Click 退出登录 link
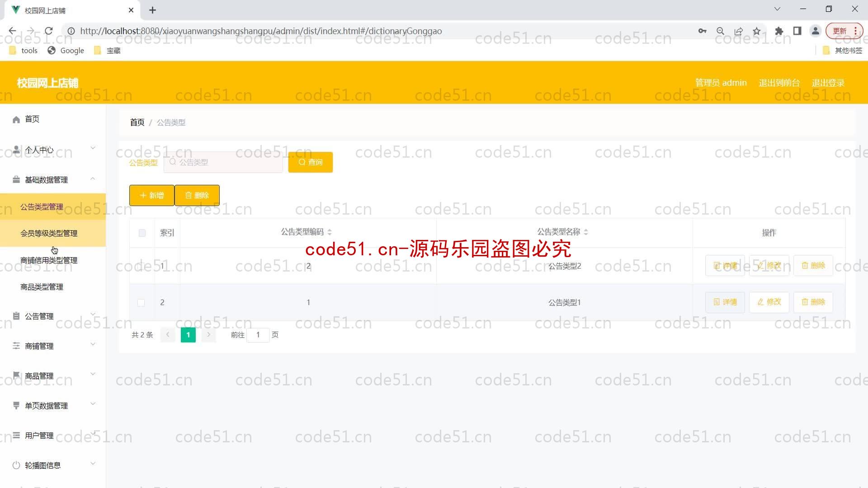 coord(828,83)
